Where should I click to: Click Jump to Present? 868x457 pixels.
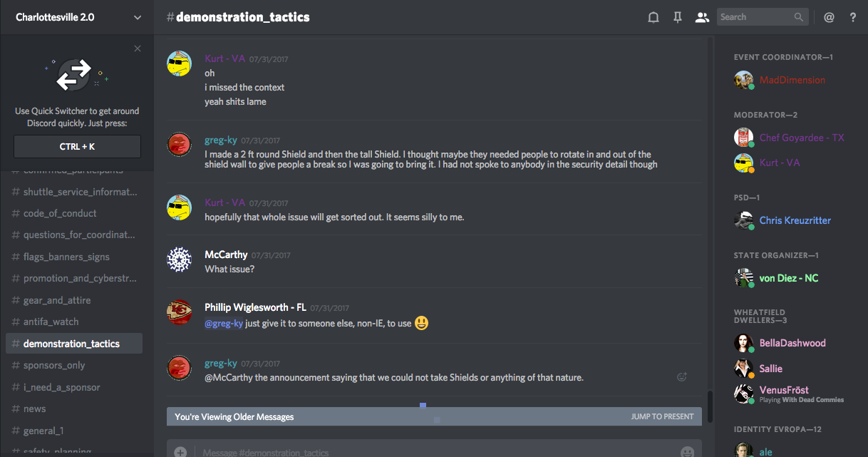point(662,416)
